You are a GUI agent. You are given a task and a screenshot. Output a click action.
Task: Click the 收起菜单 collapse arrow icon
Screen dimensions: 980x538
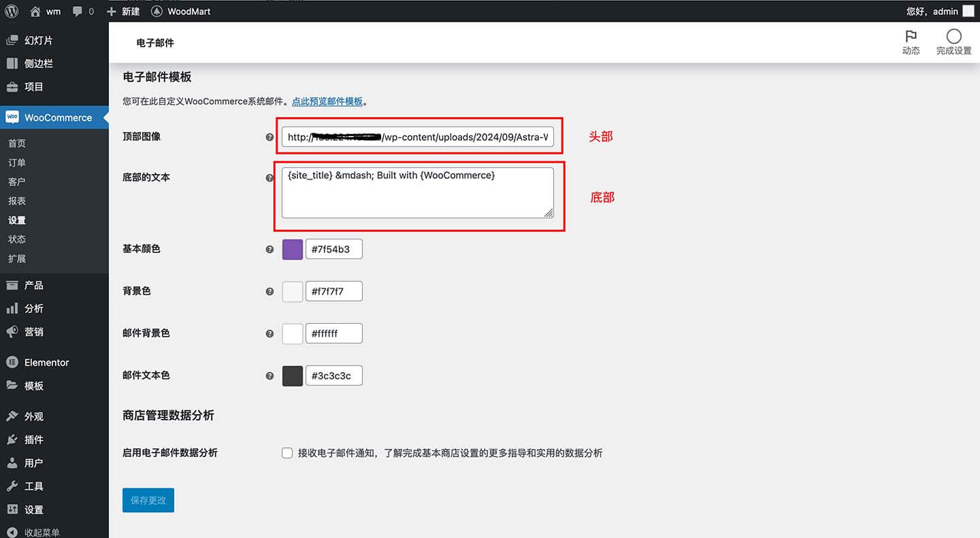click(x=12, y=532)
